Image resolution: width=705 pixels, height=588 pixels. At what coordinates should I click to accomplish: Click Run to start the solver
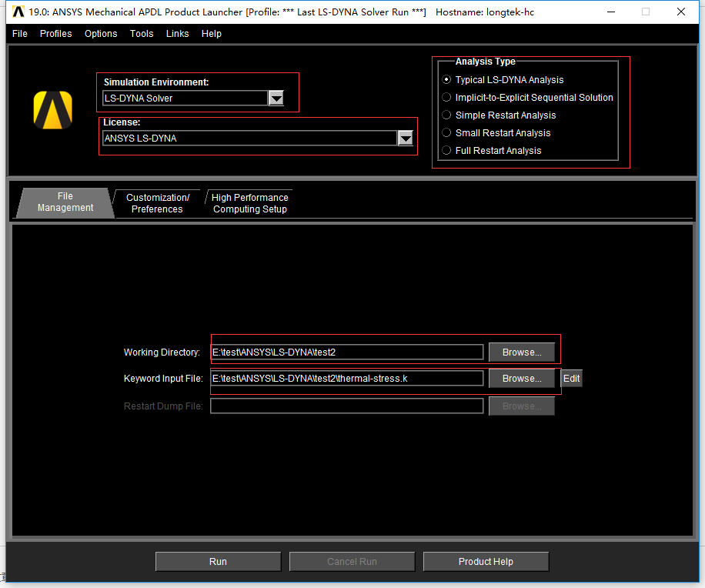click(218, 561)
